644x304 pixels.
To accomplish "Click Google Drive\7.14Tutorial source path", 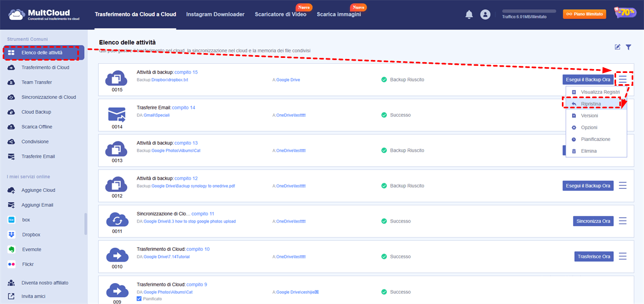I will point(166,257).
